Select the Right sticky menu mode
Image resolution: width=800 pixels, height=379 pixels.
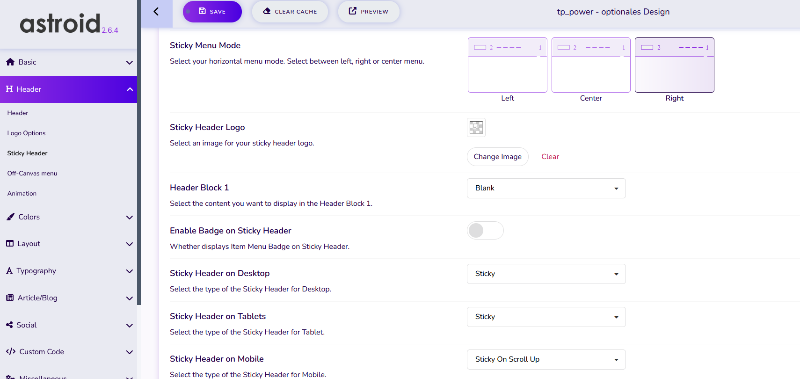point(674,65)
